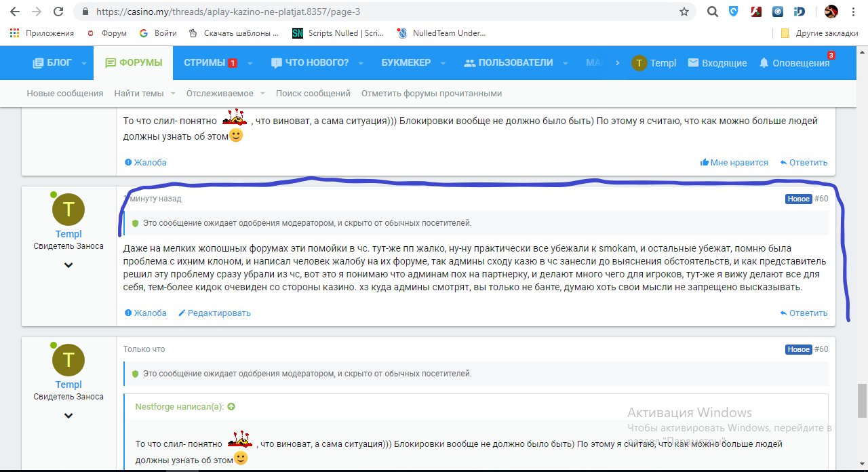Open Templ username in 1 минуту назад post
The height and width of the screenshot is (472, 868).
click(x=68, y=234)
